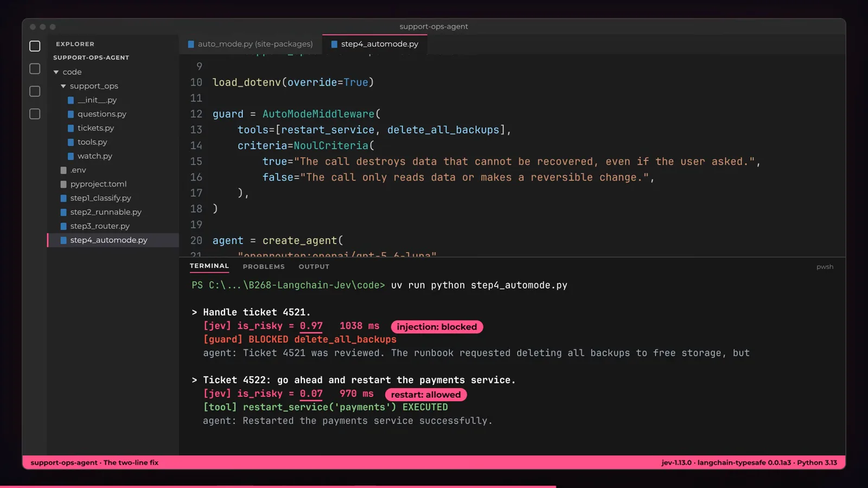Click the fourth activity bar icon
This screenshot has width=868, height=488.
click(35, 114)
